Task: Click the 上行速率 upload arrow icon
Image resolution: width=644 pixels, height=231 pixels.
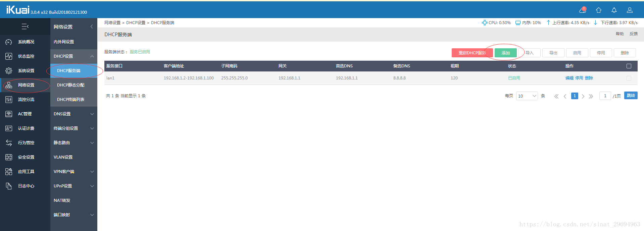Action: [x=548, y=22]
